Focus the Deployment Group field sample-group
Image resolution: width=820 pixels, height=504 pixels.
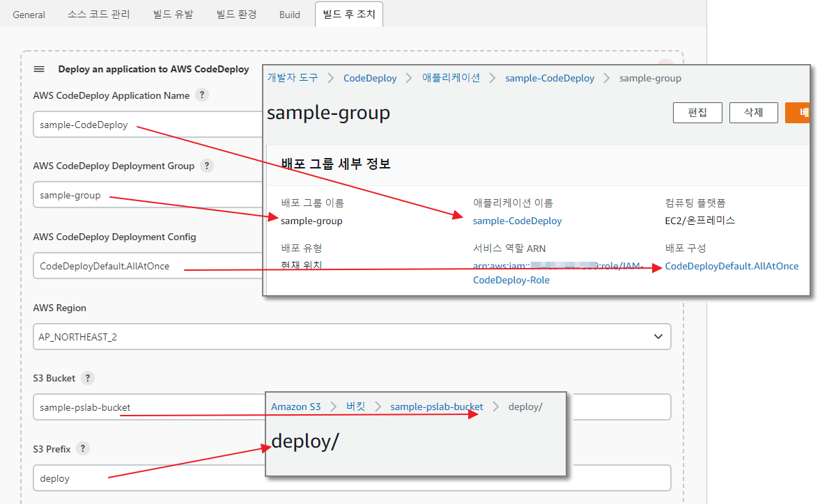pos(148,195)
